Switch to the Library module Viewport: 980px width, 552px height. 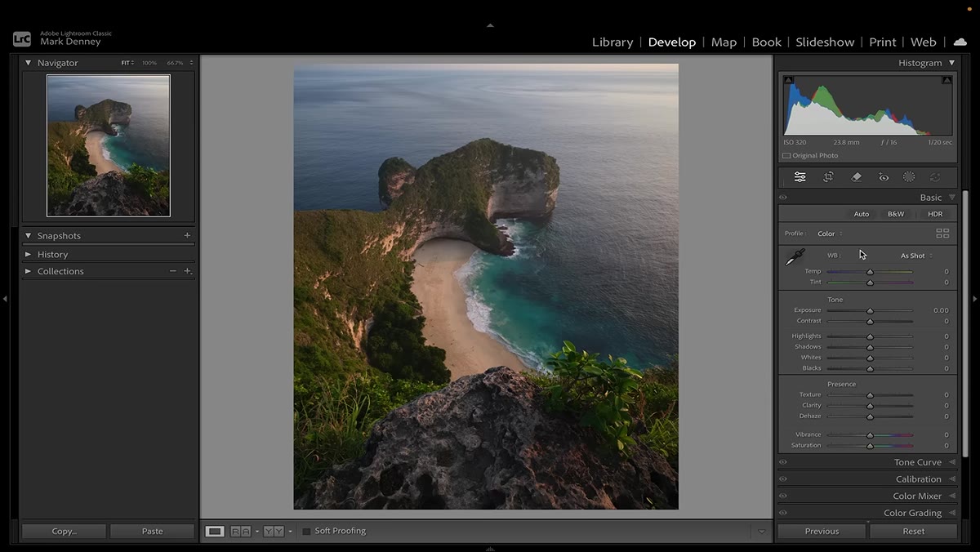612,42
